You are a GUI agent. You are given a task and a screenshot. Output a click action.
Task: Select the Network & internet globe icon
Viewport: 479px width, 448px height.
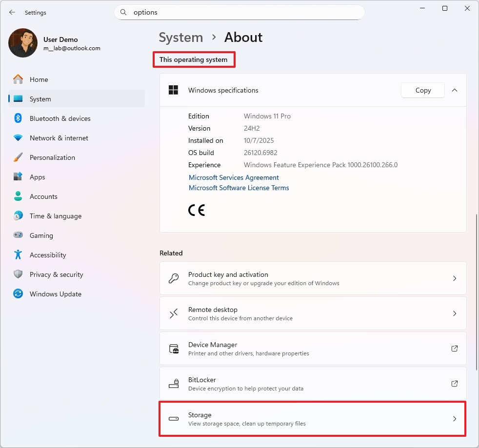pyautogui.click(x=18, y=138)
